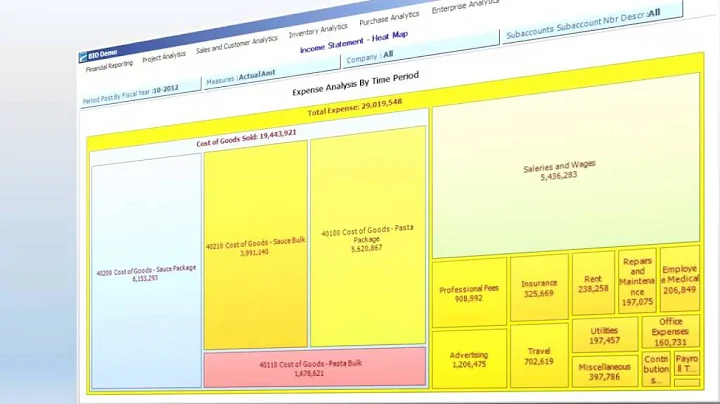This screenshot has width=720, height=404.
Task: Select 40100 Cost of Goods Pasta Package tile
Action: (x=368, y=236)
